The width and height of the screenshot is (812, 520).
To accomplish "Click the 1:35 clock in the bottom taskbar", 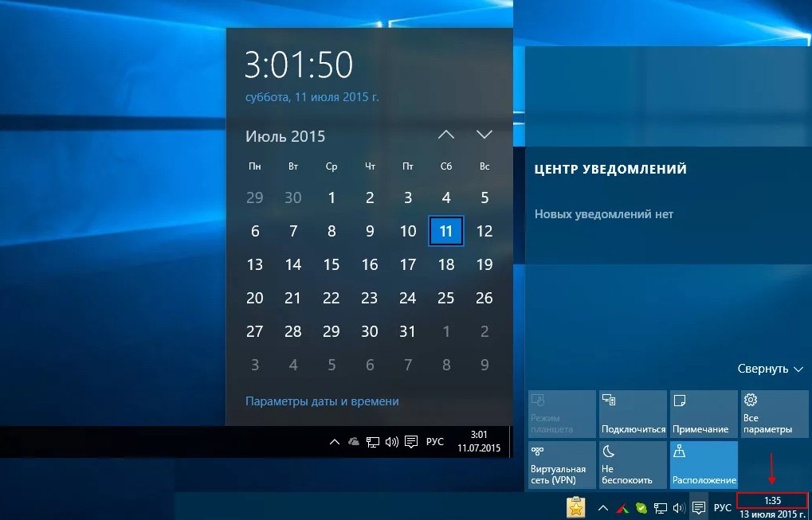I will coord(772,501).
